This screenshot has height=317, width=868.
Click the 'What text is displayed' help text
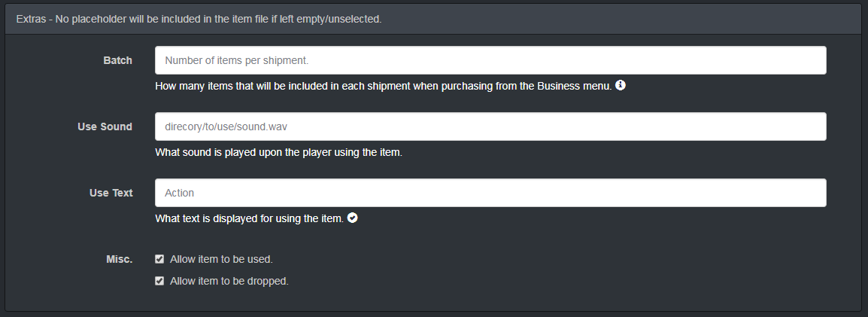249,218
